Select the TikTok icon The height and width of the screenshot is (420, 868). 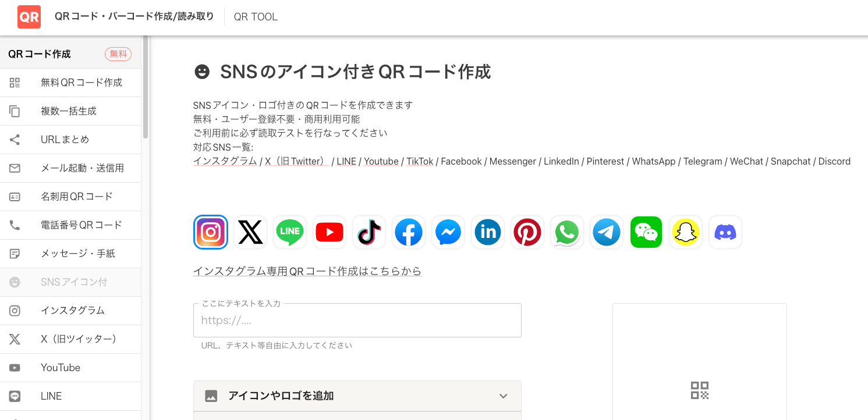click(x=369, y=232)
